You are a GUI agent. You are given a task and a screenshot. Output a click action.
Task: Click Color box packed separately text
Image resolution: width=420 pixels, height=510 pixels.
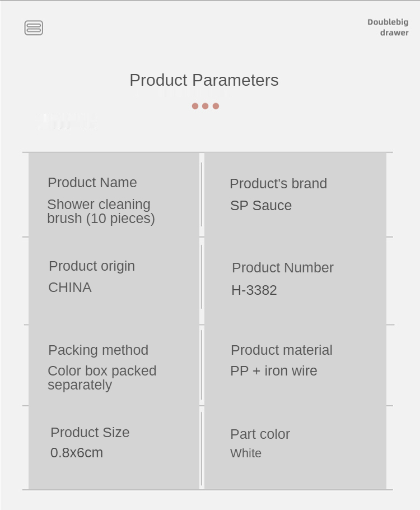pos(102,378)
